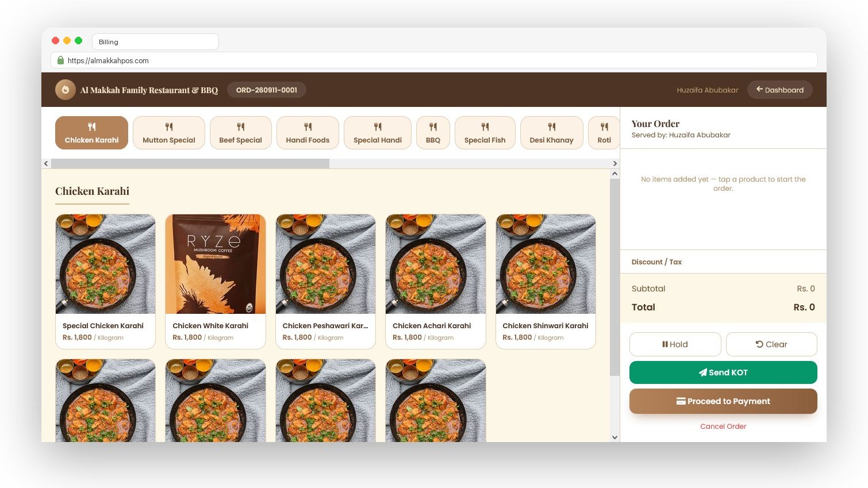This screenshot has width=868, height=488.
Task: Select the Chicken Karahi category tab
Action: pos(91,133)
